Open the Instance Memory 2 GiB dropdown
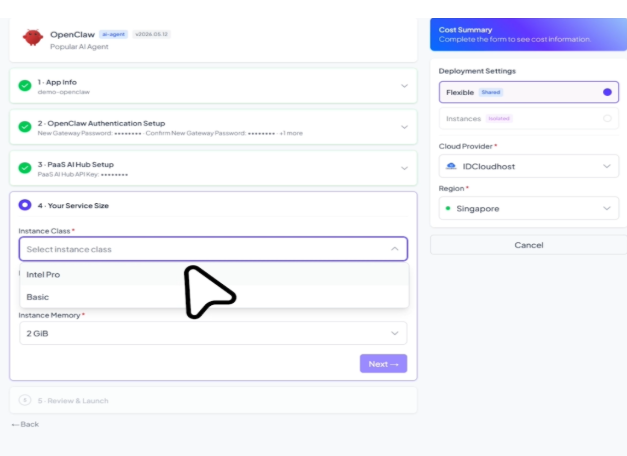Image resolution: width=627 pixels, height=456 pixels. pos(213,333)
